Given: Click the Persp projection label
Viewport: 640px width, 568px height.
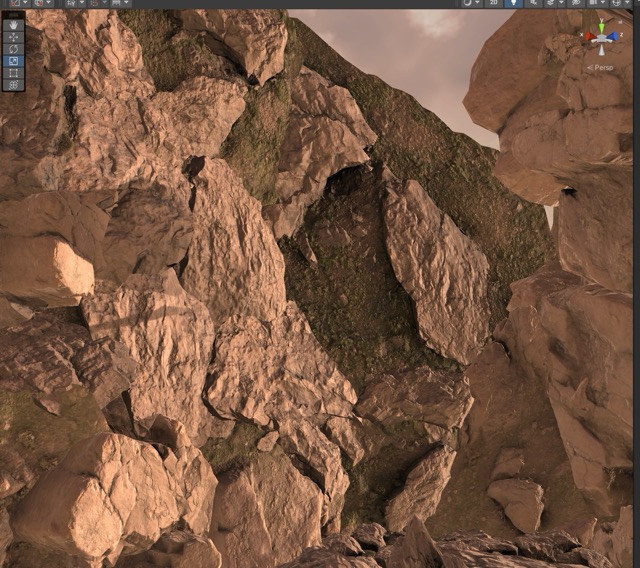Looking at the screenshot, I should [x=600, y=67].
